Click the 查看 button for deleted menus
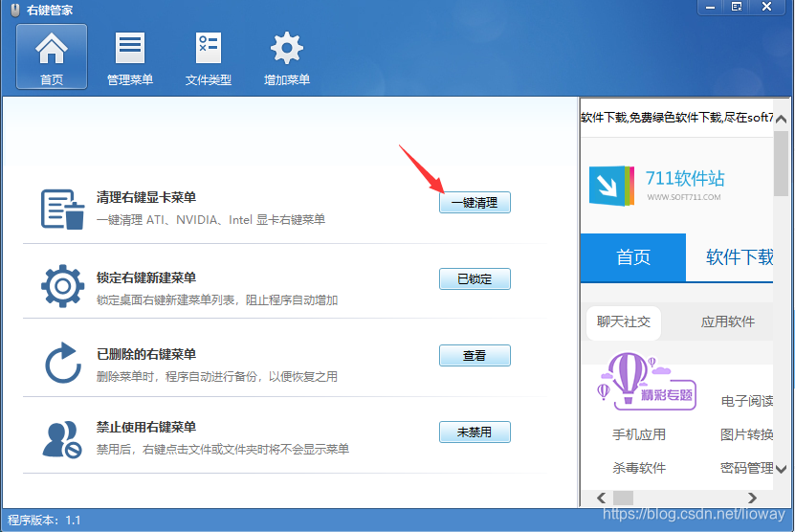Screen dimensions: 795x532 tap(475, 356)
